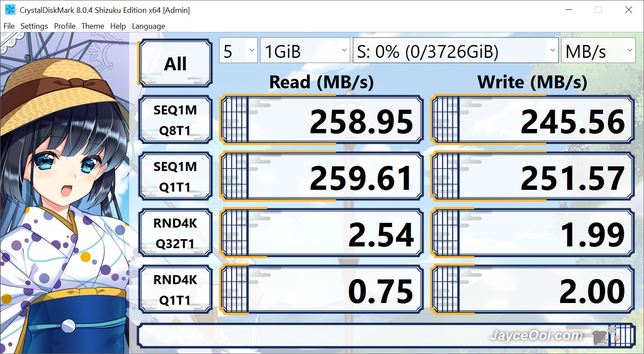Open the drive selector showing S: 0%
Viewport: 644px width, 354px height.
click(x=455, y=51)
